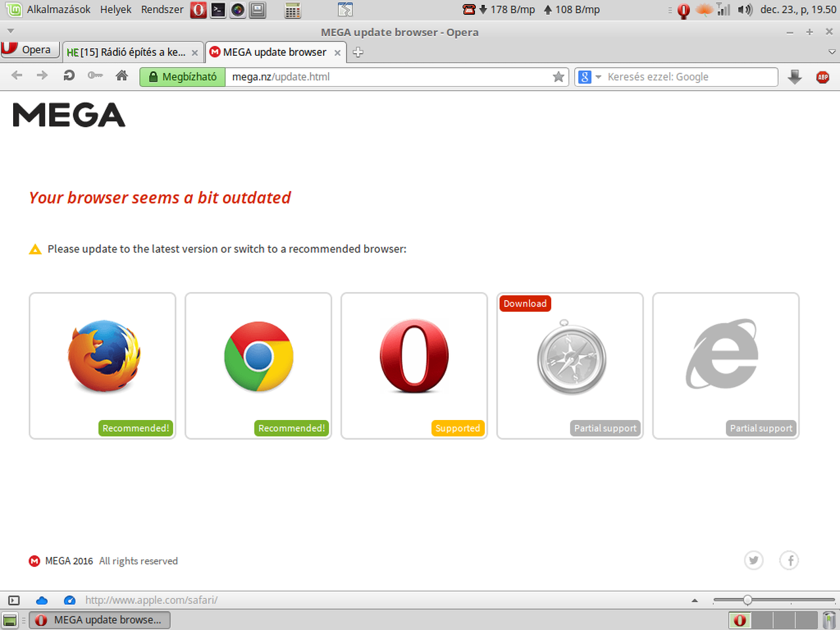Click the Megbízható security badge
Viewport: 840px width, 630px height.
182,77
